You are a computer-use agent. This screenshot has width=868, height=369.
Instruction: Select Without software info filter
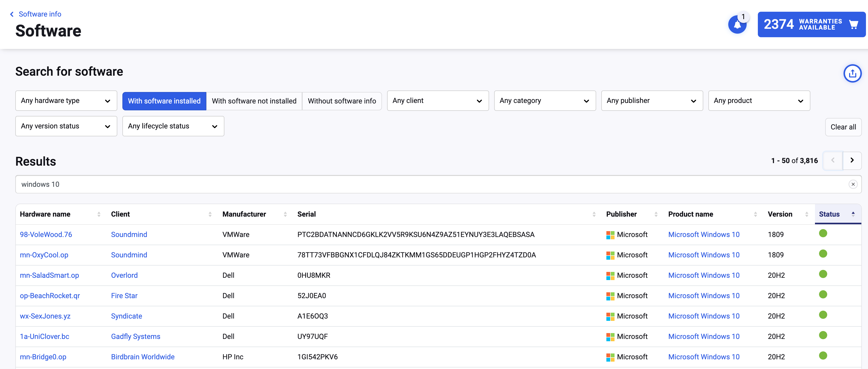click(x=341, y=101)
